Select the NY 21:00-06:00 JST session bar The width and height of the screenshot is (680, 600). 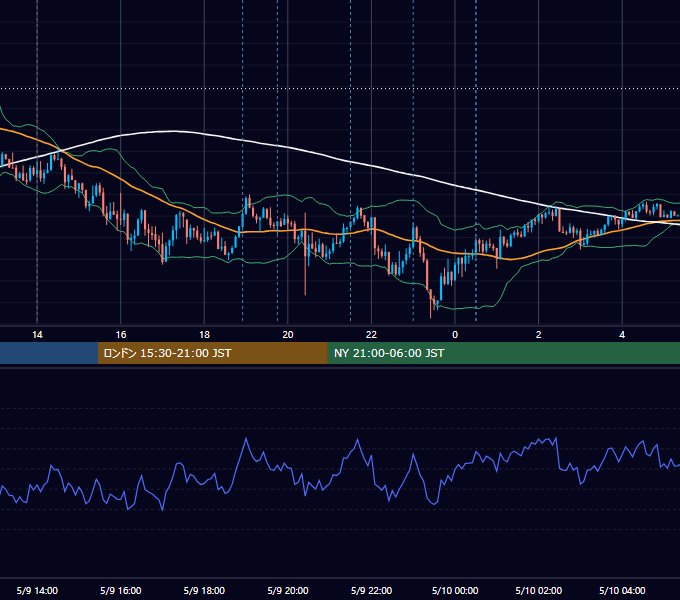(503, 353)
